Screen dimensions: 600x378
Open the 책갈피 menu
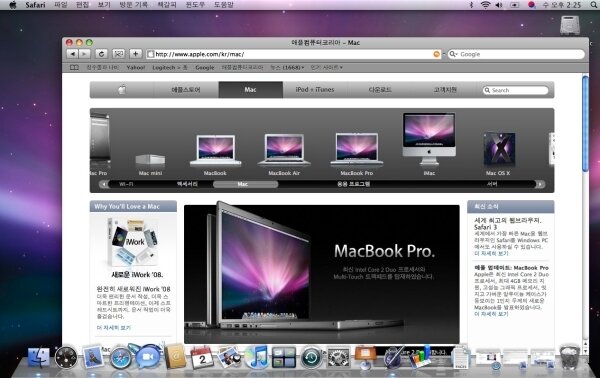[x=166, y=5]
